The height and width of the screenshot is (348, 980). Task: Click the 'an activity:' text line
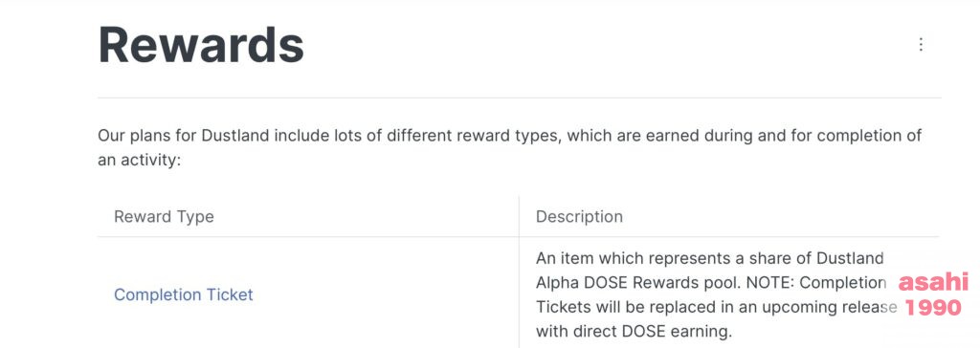point(140,161)
